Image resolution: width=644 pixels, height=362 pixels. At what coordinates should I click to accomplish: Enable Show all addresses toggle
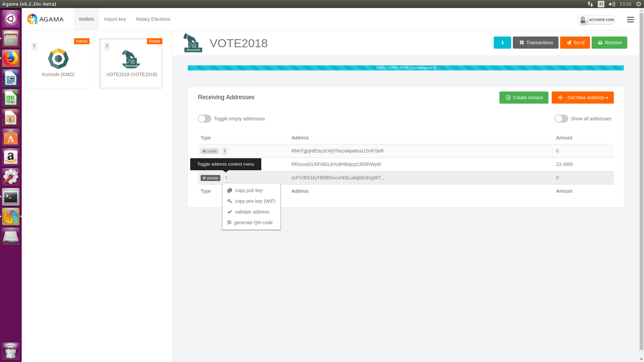pyautogui.click(x=561, y=118)
